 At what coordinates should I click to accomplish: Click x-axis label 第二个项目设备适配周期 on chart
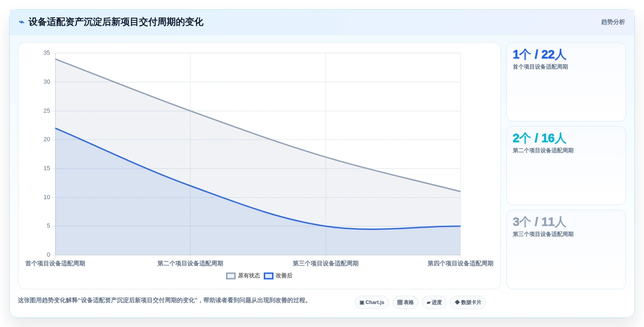click(x=190, y=264)
